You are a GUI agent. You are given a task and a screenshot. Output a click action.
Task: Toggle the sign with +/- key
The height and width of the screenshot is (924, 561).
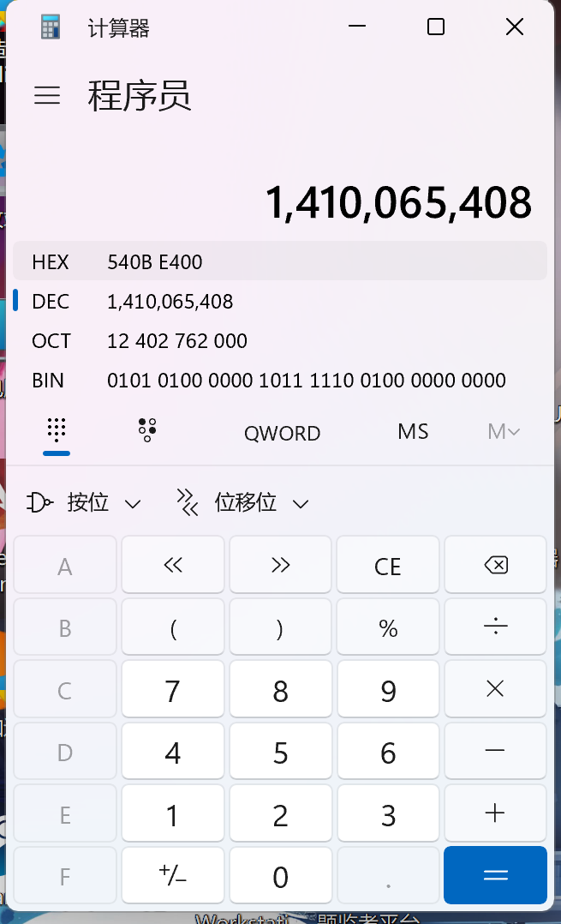173,876
